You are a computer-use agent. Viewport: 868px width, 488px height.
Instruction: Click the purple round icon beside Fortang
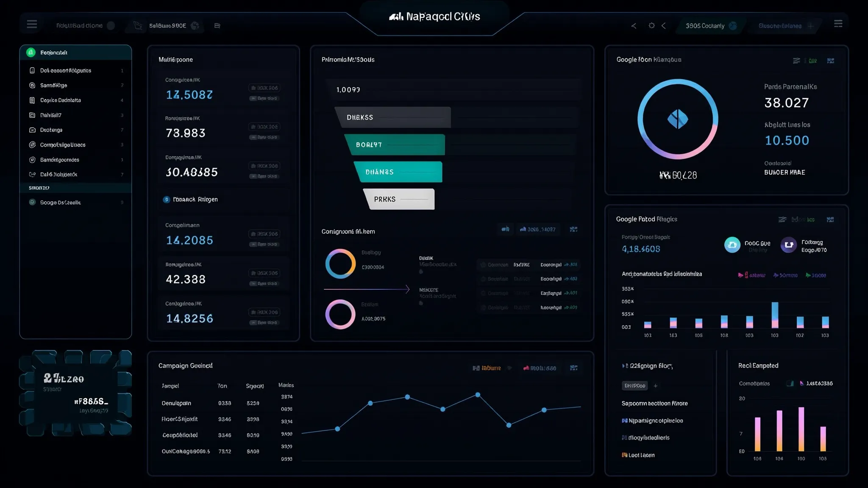pyautogui.click(x=788, y=245)
